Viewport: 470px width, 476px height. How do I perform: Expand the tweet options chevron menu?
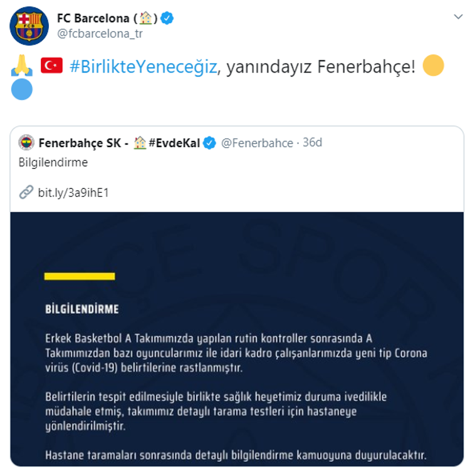[458, 16]
